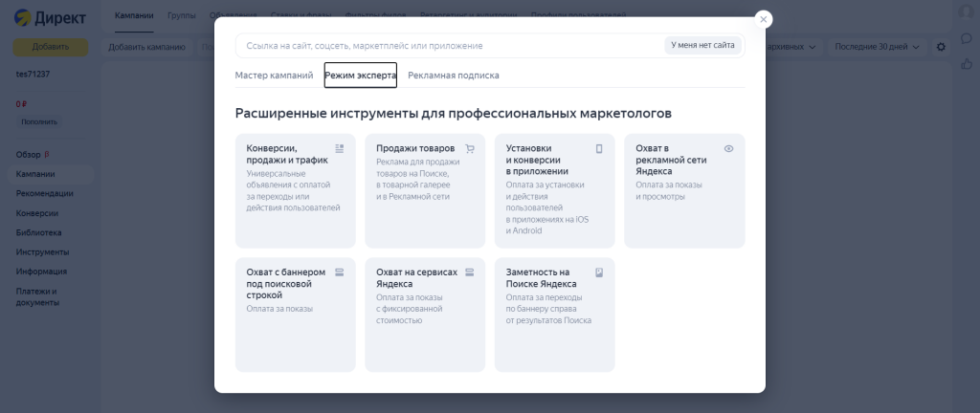Click the Пополнить button in sidebar

tap(39, 121)
